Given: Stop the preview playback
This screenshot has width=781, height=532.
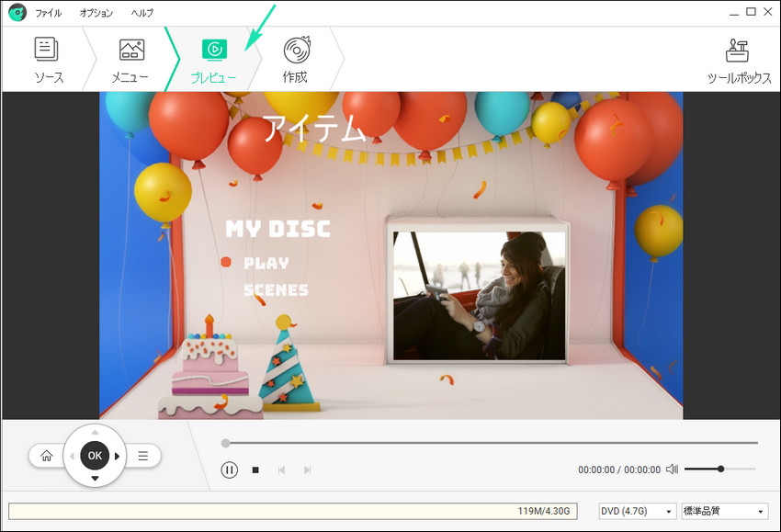Looking at the screenshot, I should pos(255,470).
